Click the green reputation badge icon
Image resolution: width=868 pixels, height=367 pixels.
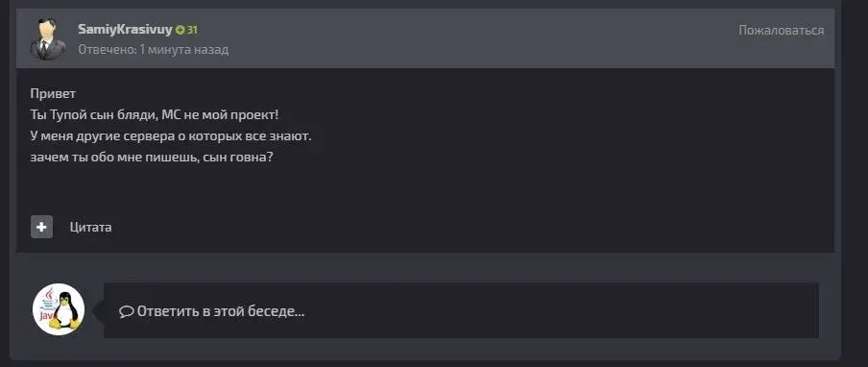click(x=180, y=31)
